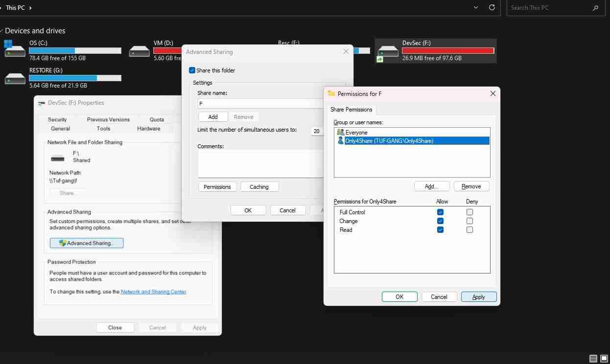This screenshot has height=364, width=610.
Task: Select the RESTORE (G:) drive icon
Action: pyautogui.click(x=15, y=78)
